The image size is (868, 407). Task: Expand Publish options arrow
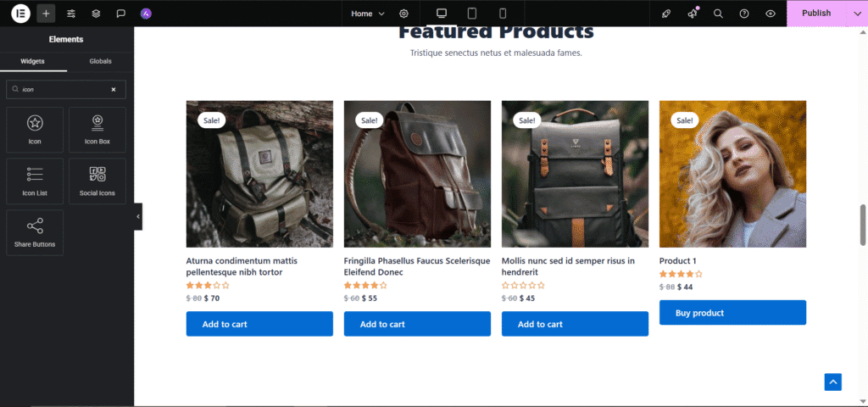click(856, 14)
